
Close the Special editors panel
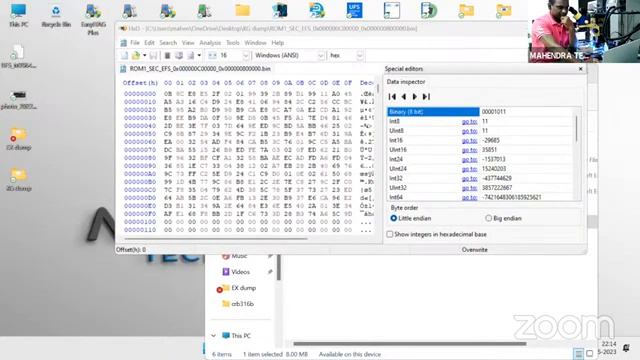(x=580, y=69)
